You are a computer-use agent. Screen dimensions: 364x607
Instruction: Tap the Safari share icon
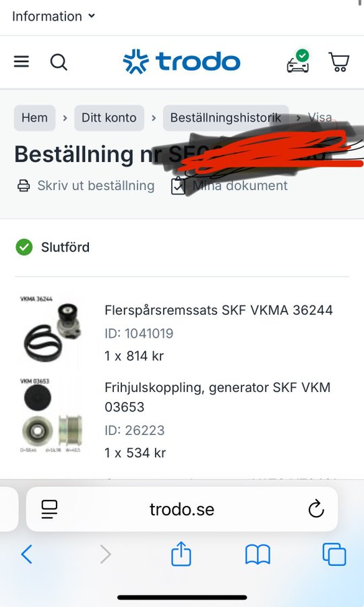pyautogui.click(x=181, y=554)
